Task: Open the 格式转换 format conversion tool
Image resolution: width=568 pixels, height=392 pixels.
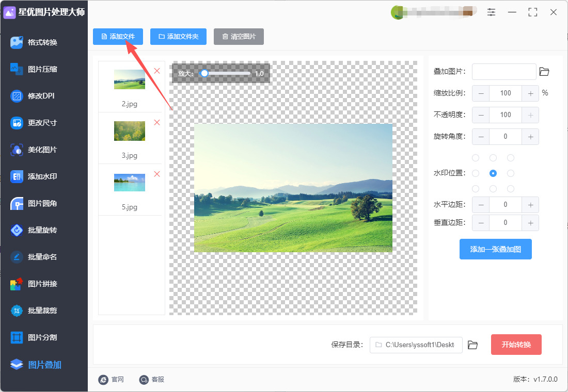Action: click(34, 42)
